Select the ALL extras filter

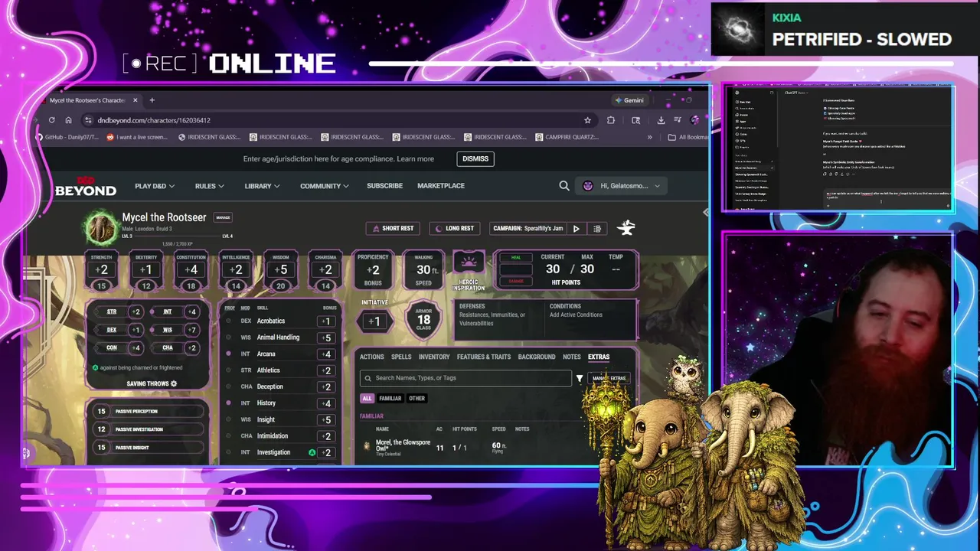[367, 398]
